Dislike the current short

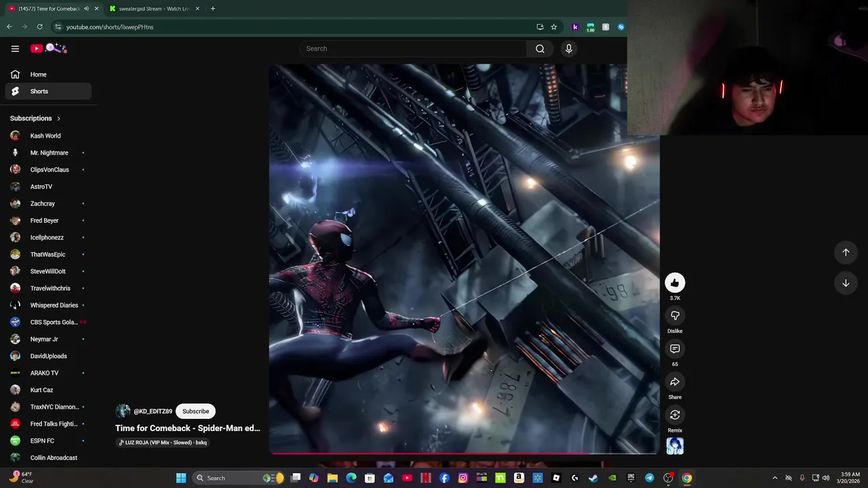675,316
